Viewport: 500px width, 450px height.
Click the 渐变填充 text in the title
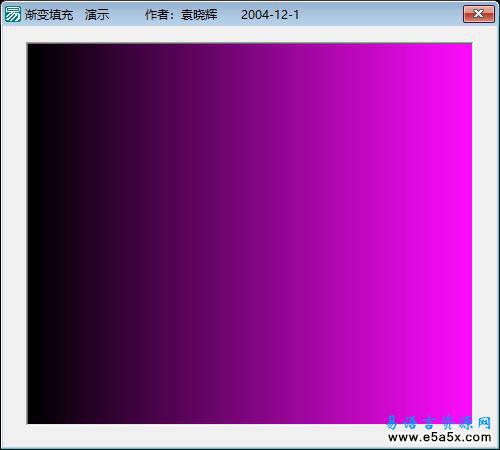tap(49, 15)
